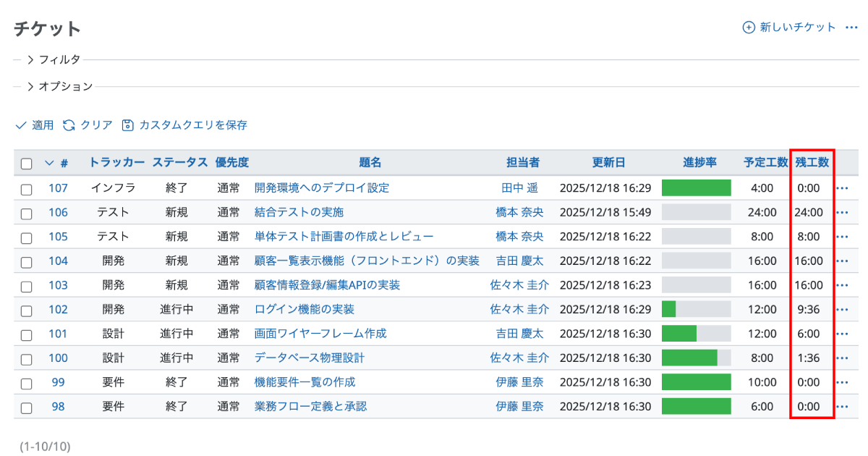Image resolution: width=868 pixels, height=456 pixels.
Task: Click ticket number 107 link
Action: point(58,188)
